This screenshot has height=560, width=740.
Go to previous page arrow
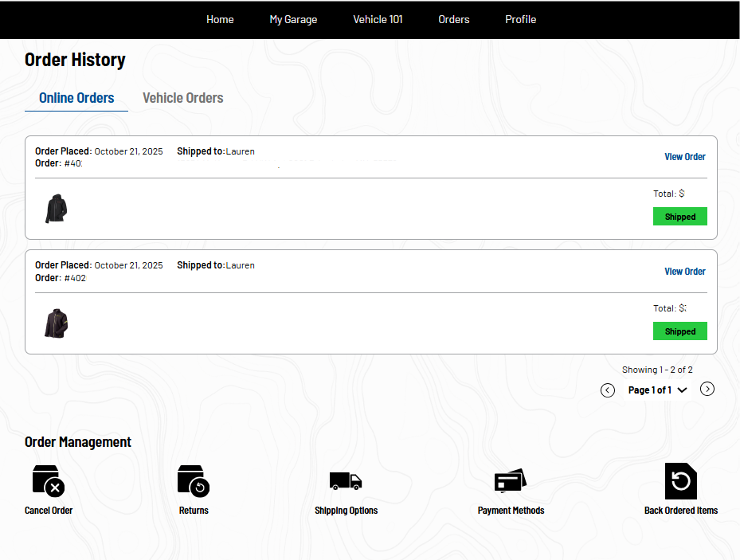608,390
